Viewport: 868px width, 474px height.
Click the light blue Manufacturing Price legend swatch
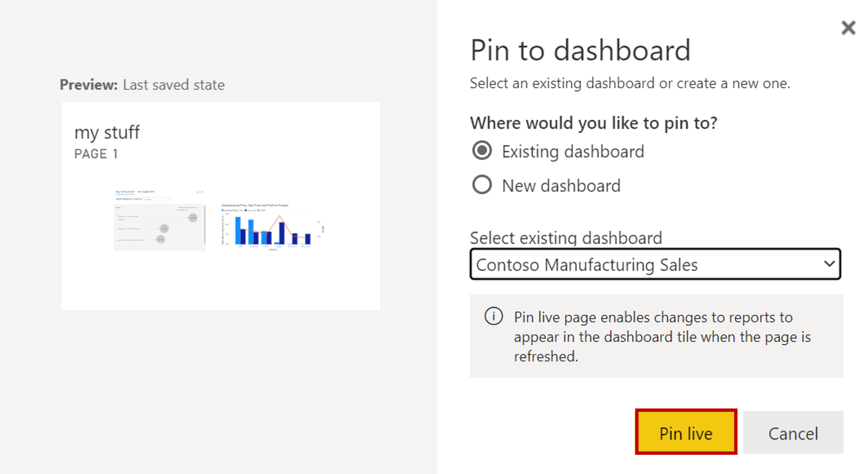223,210
